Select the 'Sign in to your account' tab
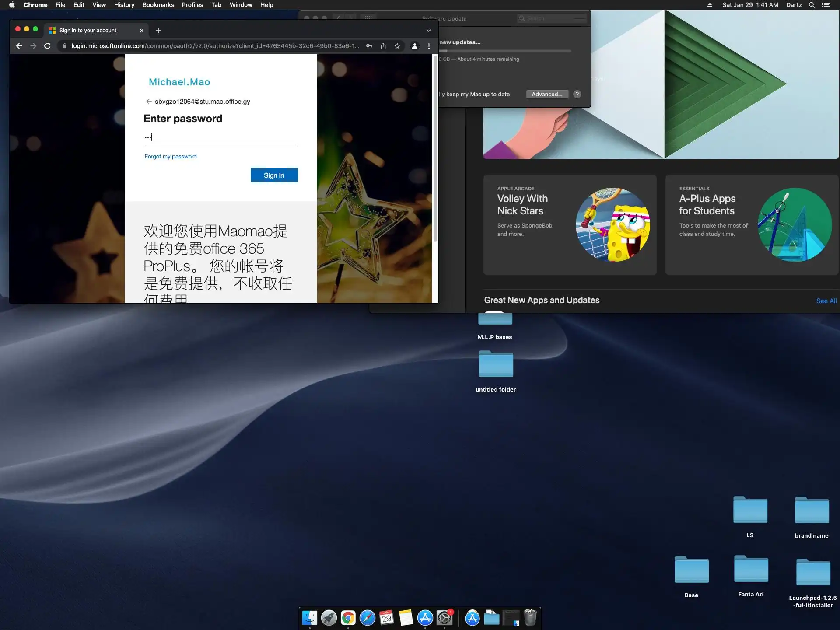Screen dimensions: 840x630 87,31
